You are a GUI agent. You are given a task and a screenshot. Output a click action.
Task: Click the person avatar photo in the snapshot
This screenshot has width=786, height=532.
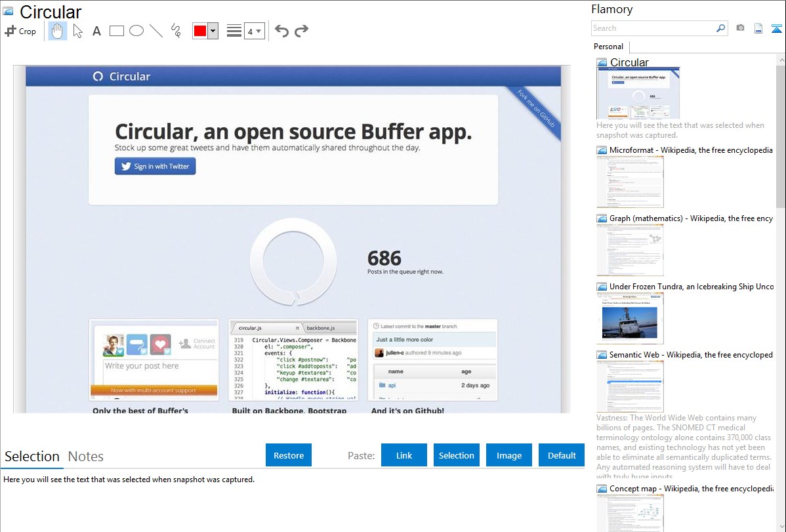(114, 345)
